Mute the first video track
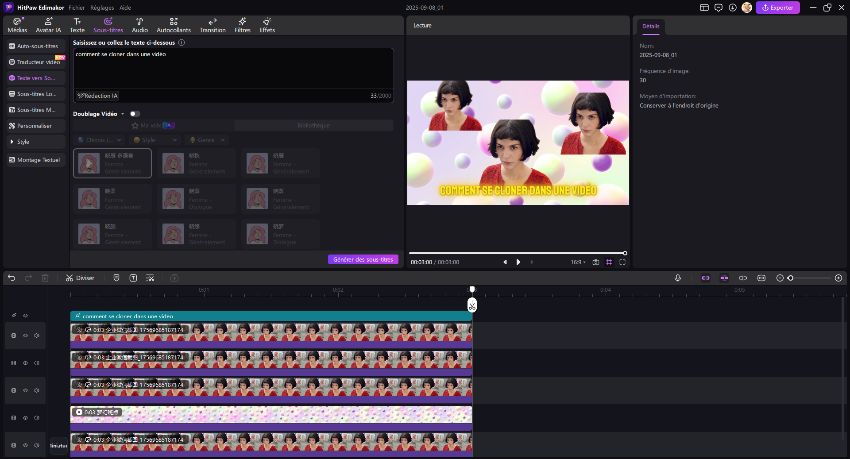850x459 pixels. pos(37,336)
